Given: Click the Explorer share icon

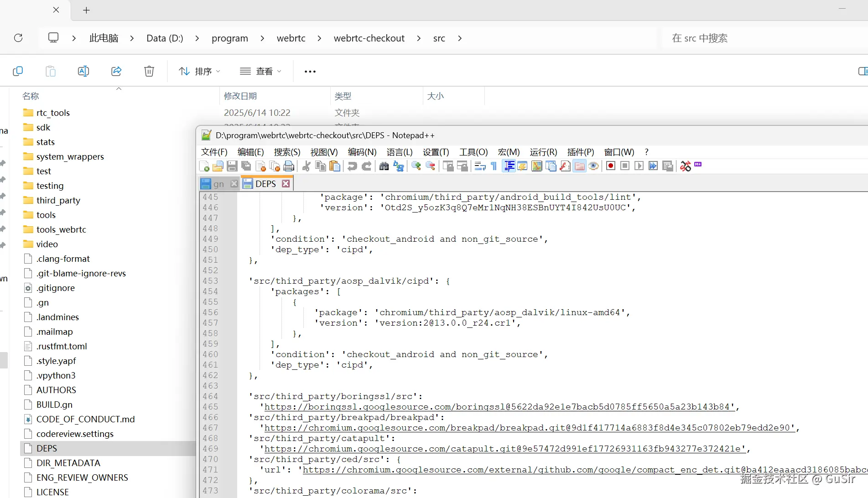Looking at the screenshot, I should pos(116,71).
